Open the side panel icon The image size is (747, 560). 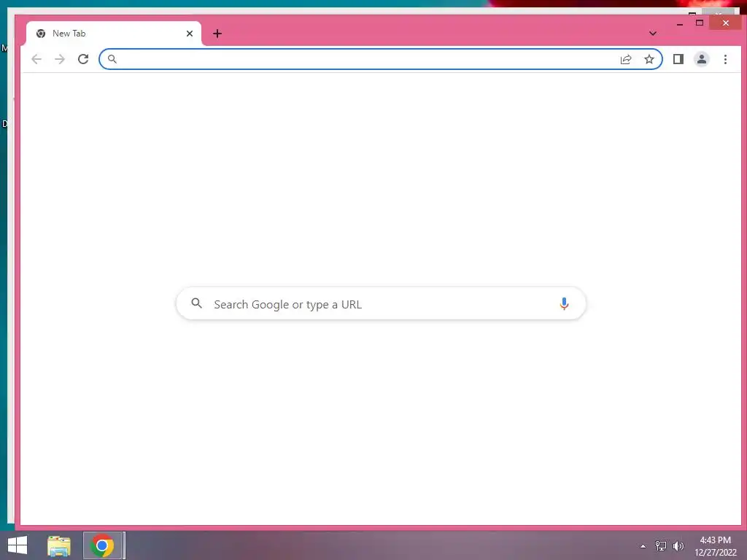pos(678,59)
